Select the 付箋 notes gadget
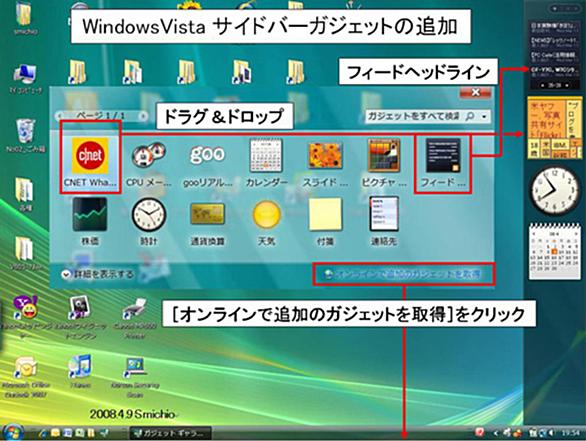 tap(325, 221)
